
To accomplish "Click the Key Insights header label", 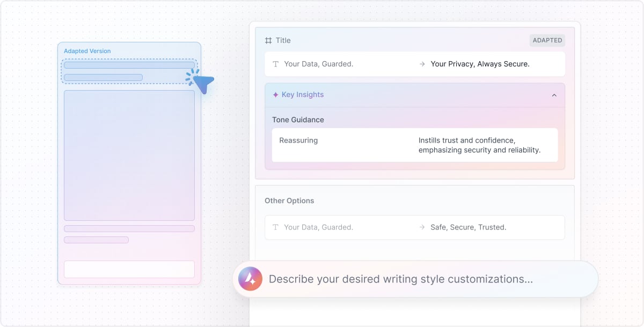I will (x=303, y=95).
